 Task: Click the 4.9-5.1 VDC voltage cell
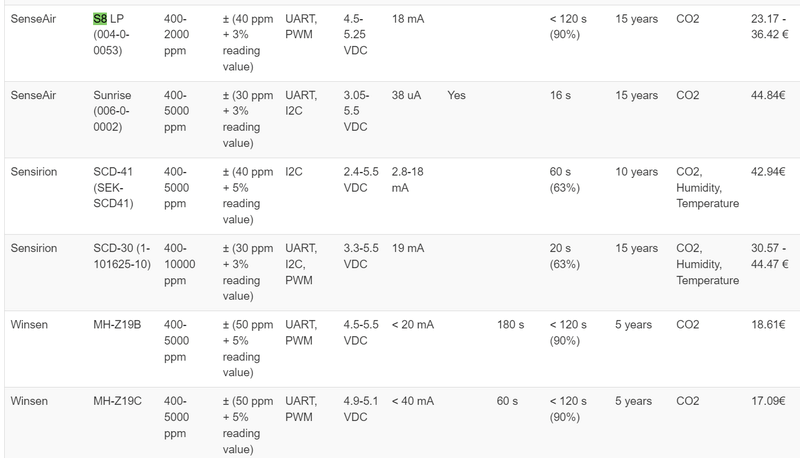pos(361,409)
